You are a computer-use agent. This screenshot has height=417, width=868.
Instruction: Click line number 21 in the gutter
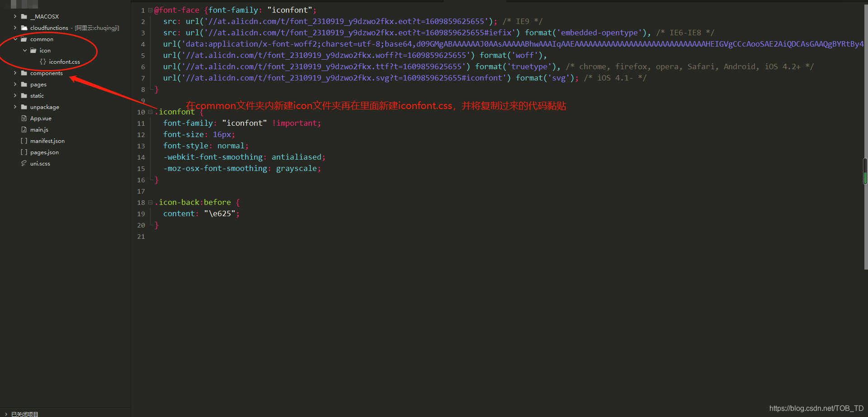pyautogui.click(x=141, y=237)
